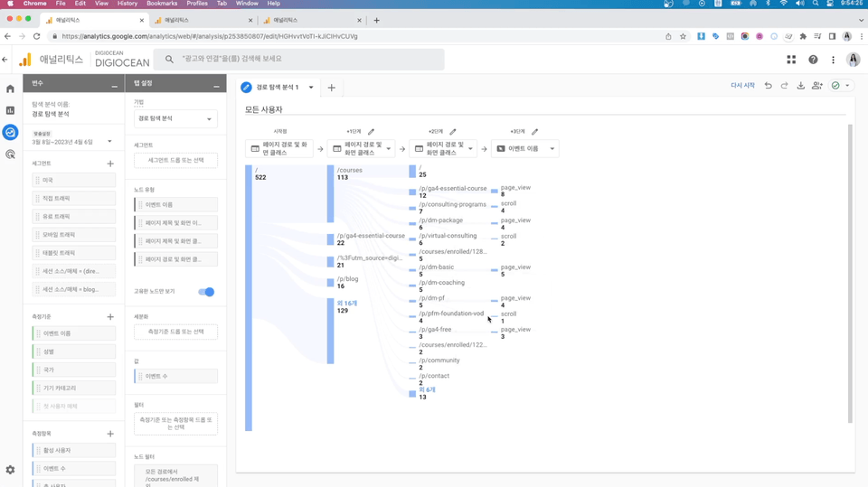Viewport: 868px width, 487px height.
Task: Click the 이벤트 수 value chip
Action: click(175, 376)
